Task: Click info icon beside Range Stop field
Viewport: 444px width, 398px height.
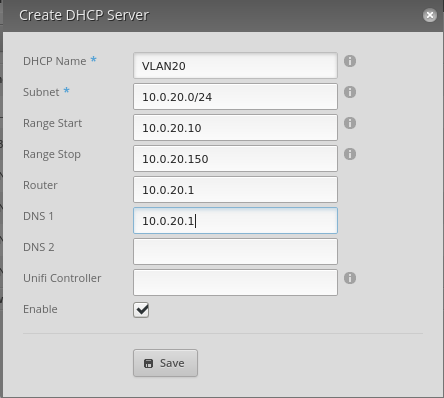Action: 350,154
